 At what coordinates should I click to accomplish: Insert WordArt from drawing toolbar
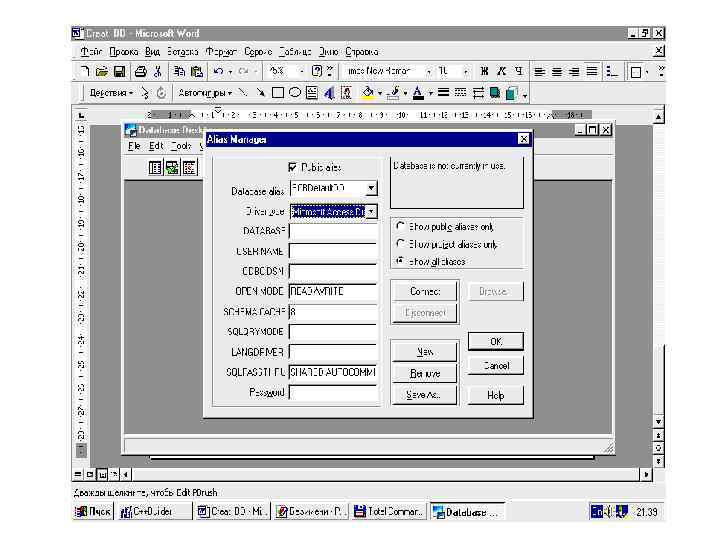(x=329, y=93)
